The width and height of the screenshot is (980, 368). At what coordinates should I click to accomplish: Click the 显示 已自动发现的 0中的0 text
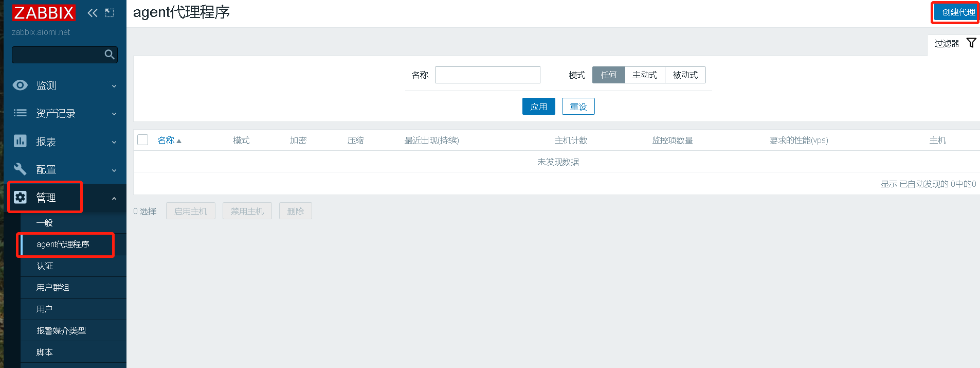pyautogui.click(x=929, y=184)
